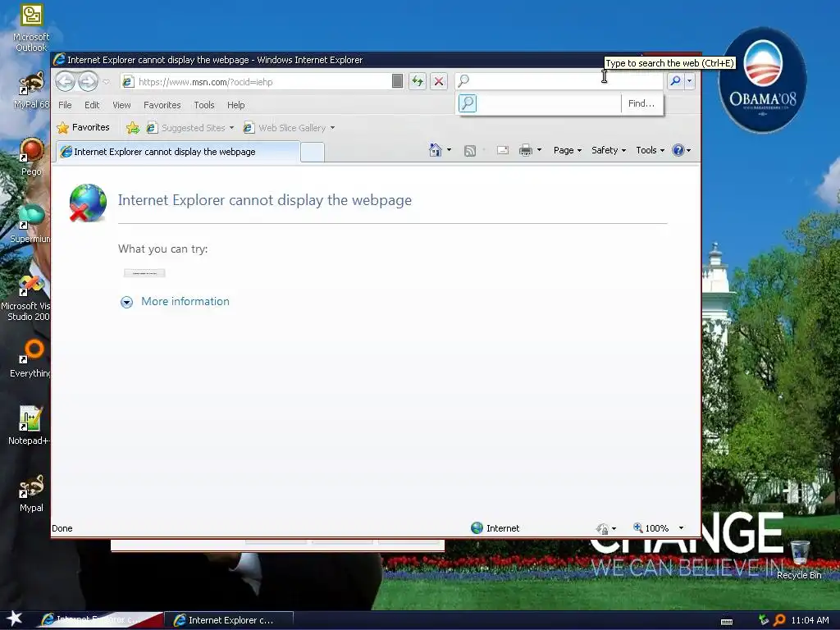Image resolution: width=840 pixels, height=630 pixels.
Task: Click the 11:04 AM taskbar clock
Action: point(810,620)
